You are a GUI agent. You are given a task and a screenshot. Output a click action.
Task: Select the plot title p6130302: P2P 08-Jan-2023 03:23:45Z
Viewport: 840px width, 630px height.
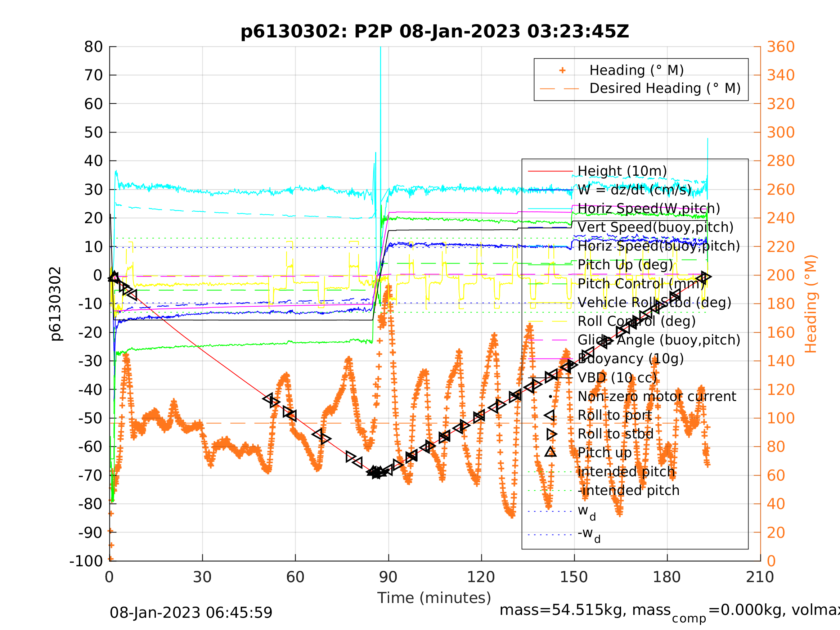click(435, 32)
